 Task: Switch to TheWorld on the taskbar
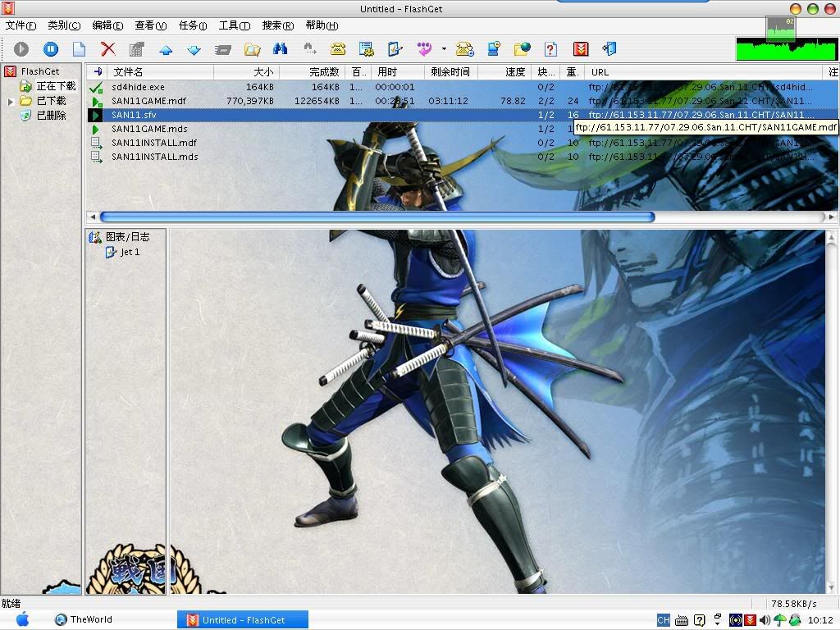pyautogui.click(x=84, y=620)
